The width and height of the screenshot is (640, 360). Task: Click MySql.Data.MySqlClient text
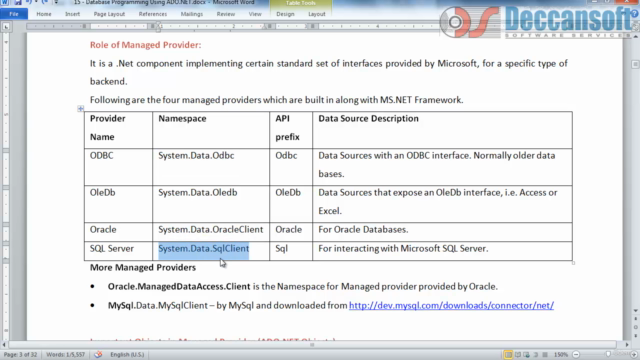click(158, 305)
